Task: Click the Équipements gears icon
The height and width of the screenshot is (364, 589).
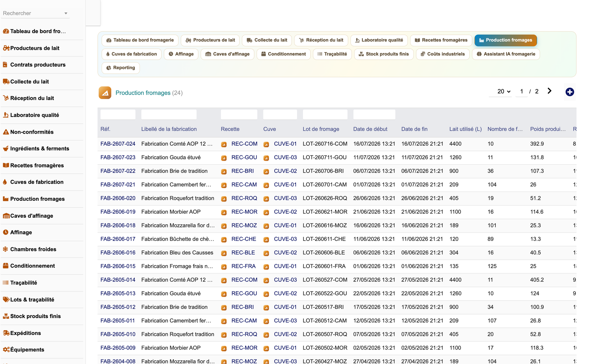Action: coord(6,350)
